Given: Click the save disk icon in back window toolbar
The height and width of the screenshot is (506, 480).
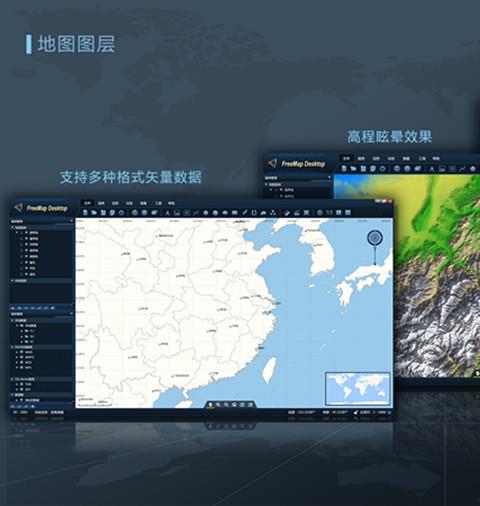Looking at the screenshot, I should (x=363, y=169).
